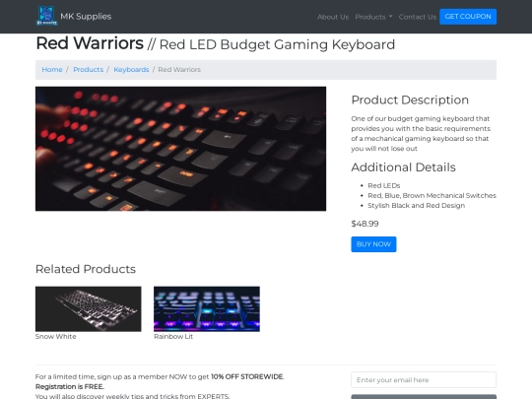Focus the email signup input field
Viewport: 532px width, 399px height.
click(x=424, y=380)
